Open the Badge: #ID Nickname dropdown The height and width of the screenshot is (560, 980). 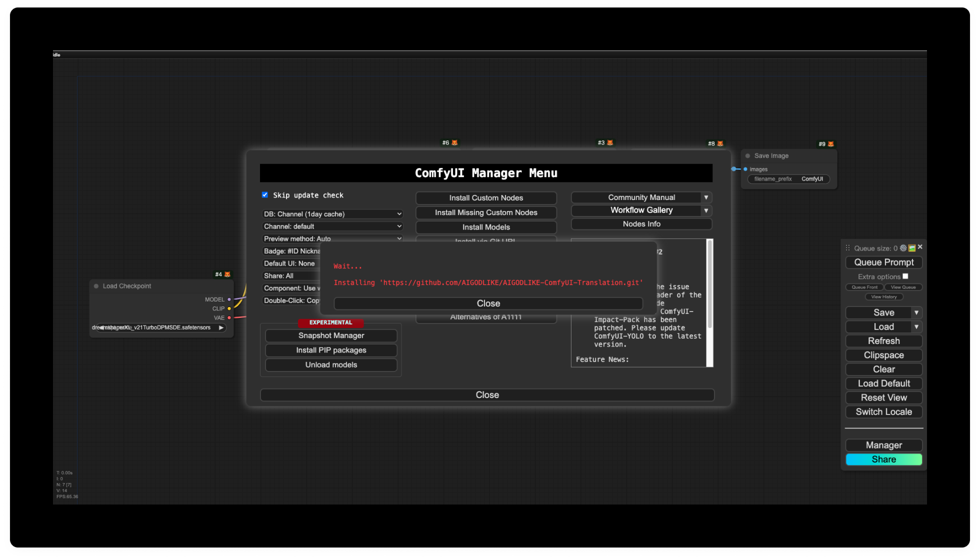(291, 251)
